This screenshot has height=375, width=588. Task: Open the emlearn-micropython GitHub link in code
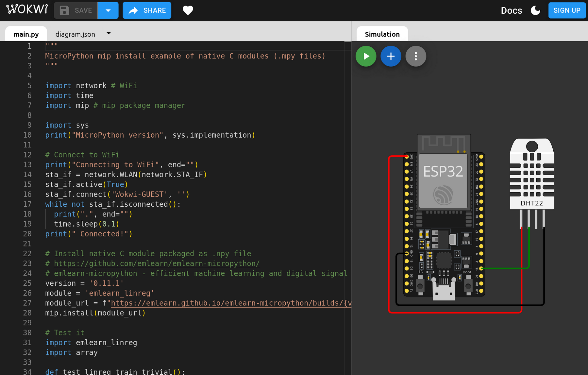[x=157, y=264]
